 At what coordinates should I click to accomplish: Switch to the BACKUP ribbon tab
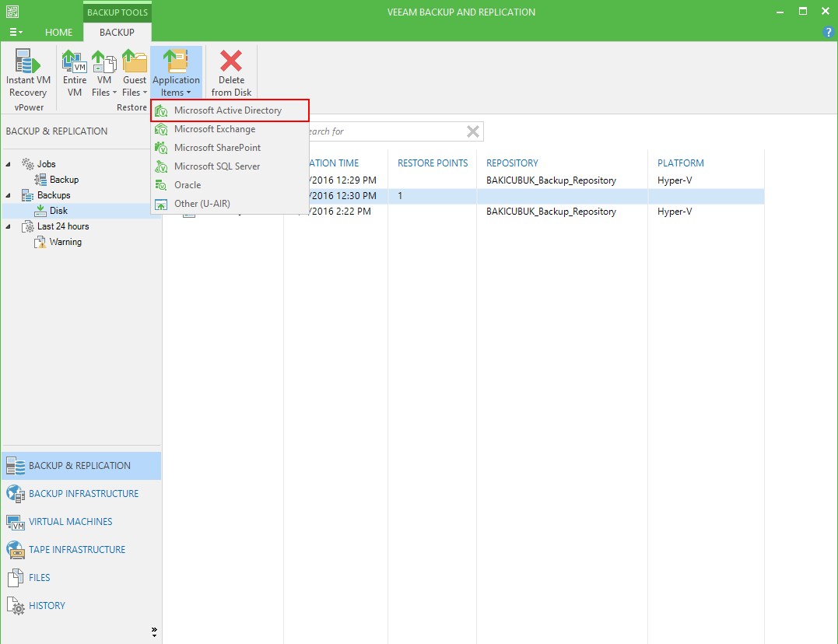[117, 32]
